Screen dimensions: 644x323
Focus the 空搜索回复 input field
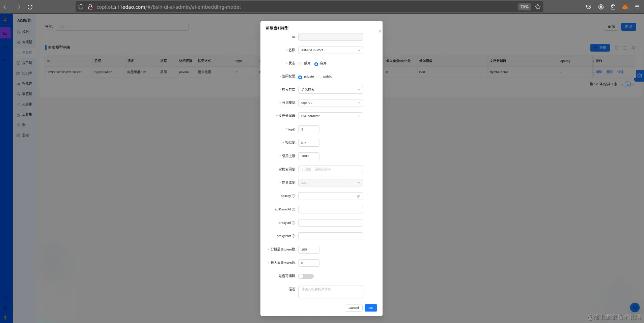click(x=331, y=170)
